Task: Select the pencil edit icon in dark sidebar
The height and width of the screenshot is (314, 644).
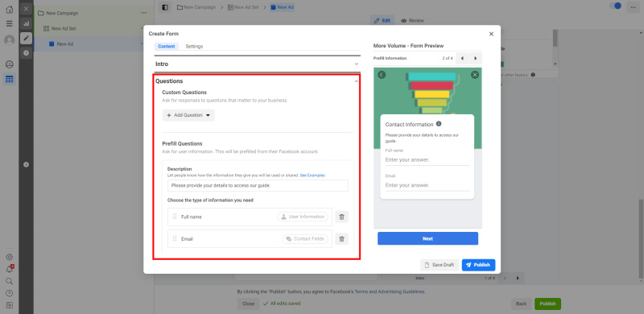Action: click(27, 38)
